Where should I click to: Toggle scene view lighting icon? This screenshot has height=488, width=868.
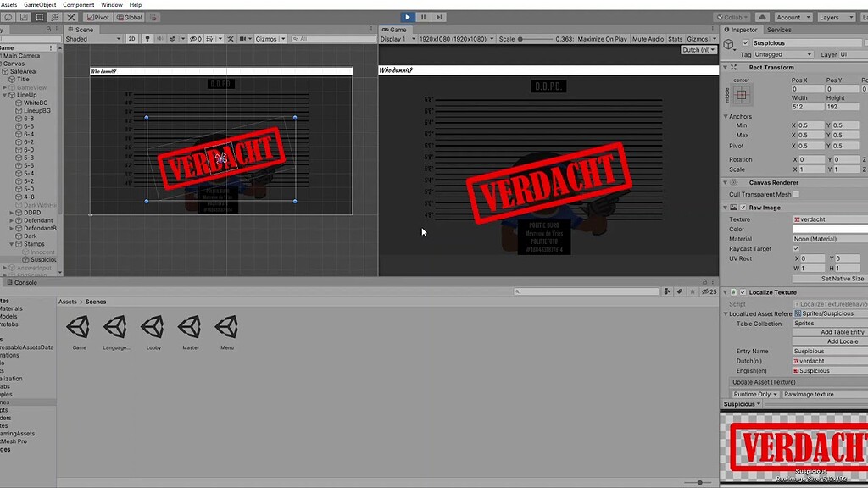(148, 38)
